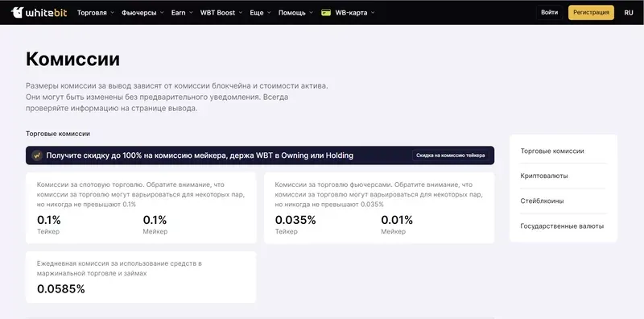This screenshot has width=644, height=319.
Task: Click the spot trading fees description
Action: [140, 194]
